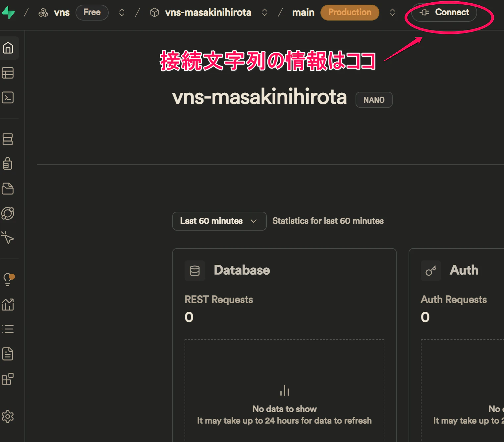Open the Database card heading
Viewport: 504px width, 442px height.
[x=242, y=270]
